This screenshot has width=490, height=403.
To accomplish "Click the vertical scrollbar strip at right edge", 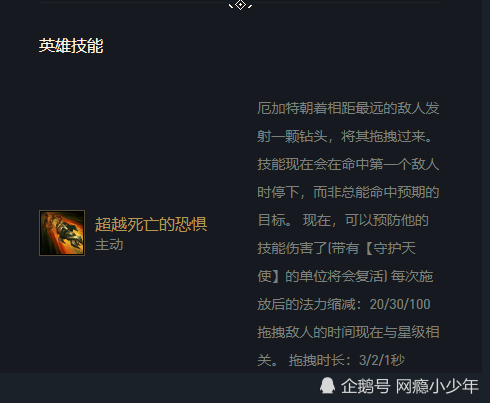I will point(486,187).
